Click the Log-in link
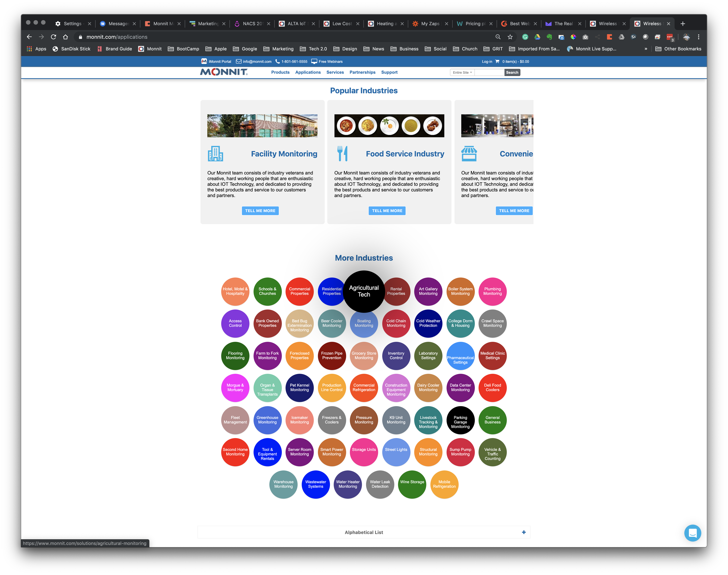 (487, 61)
